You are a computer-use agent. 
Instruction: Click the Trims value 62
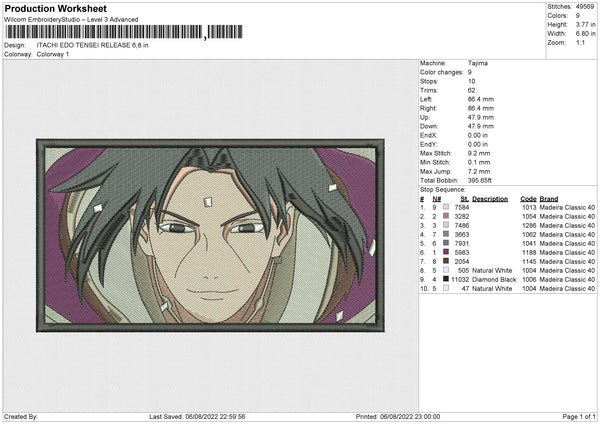click(471, 90)
